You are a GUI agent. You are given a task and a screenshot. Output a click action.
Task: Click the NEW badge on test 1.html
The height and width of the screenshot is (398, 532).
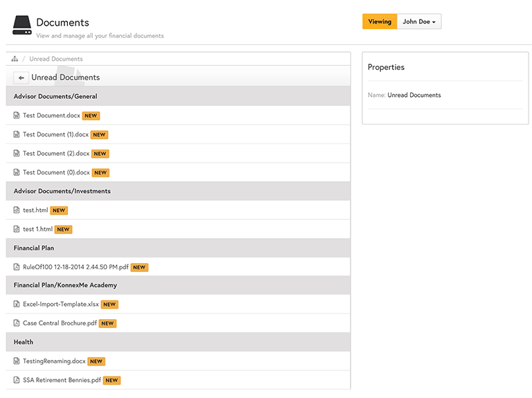[64, 229]
